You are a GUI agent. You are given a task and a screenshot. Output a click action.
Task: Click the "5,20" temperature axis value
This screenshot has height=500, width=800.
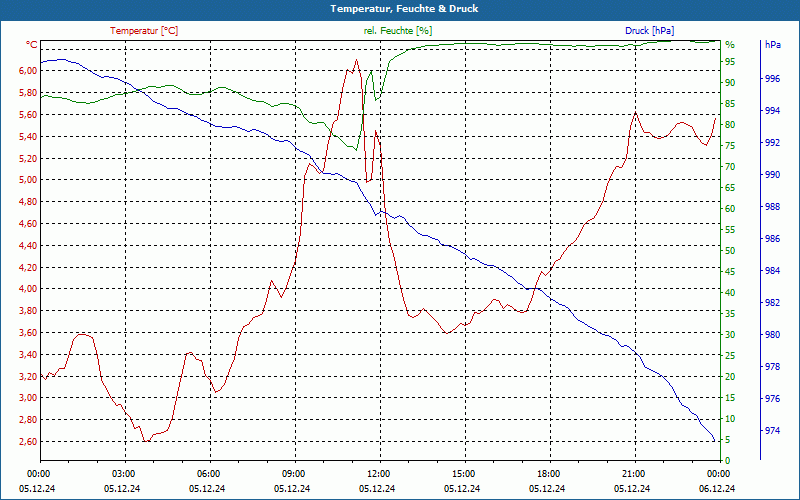[x=28, y=158]
